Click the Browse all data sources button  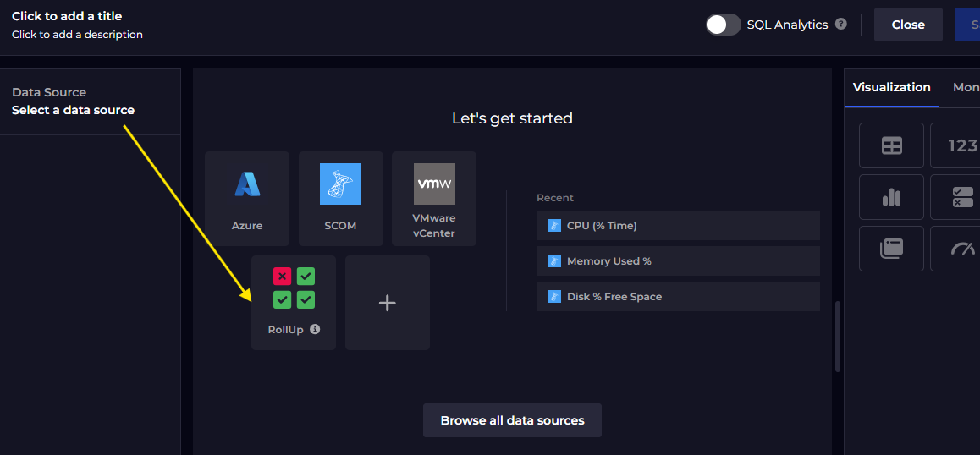tap(512, 420)
